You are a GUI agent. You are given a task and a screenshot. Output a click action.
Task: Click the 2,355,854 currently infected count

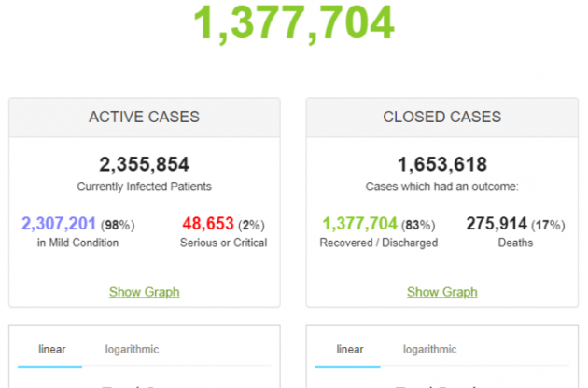144,165
